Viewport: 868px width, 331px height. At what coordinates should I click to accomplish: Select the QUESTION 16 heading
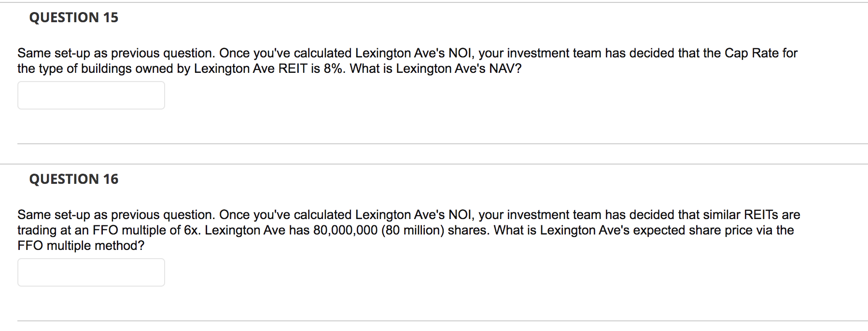(74, 179)
